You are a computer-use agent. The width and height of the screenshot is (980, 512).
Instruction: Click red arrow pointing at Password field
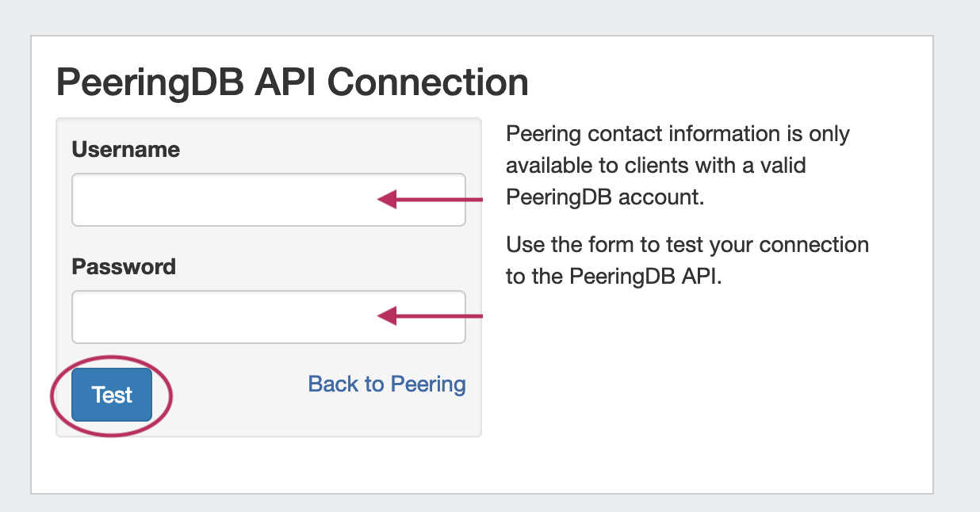[x=430, y=317]
